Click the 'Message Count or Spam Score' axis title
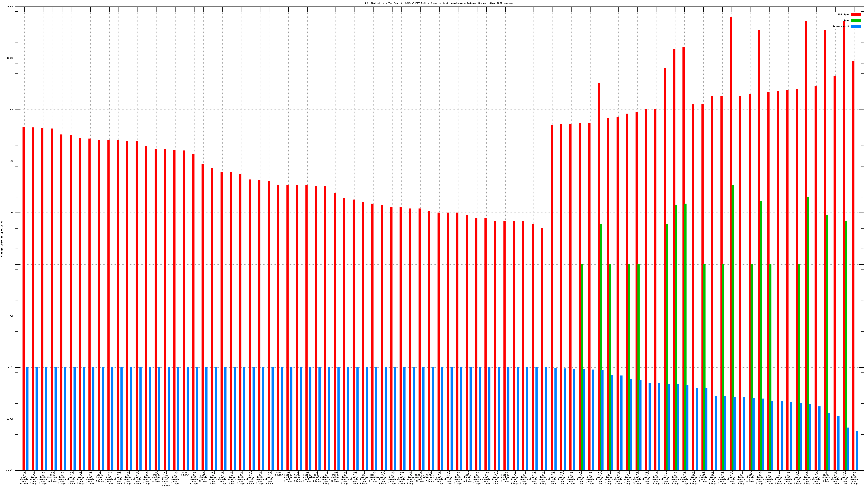 [2, 239]
